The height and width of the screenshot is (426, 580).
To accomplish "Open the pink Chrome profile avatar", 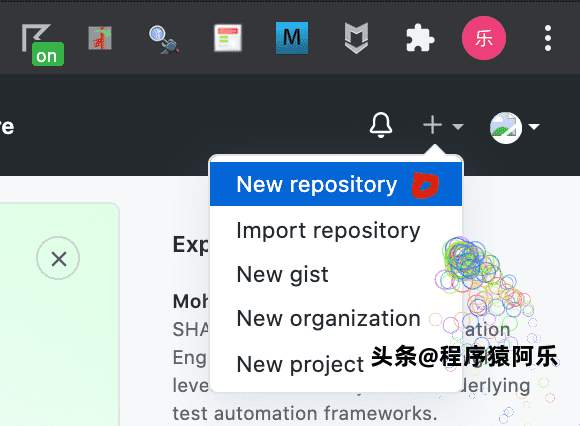I will (x=484, y=38).
